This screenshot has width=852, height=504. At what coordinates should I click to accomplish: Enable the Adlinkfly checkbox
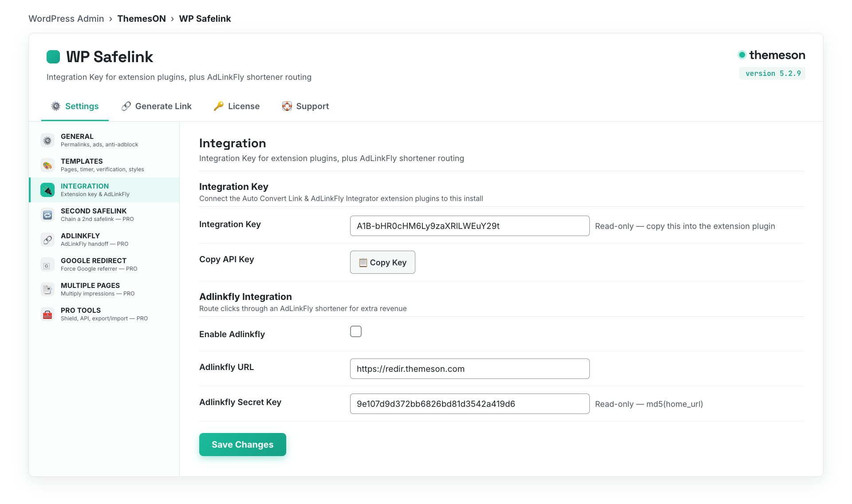click(x=356, y=331)
